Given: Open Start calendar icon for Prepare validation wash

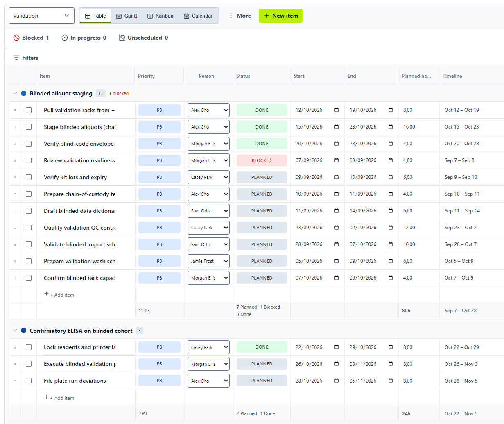Looking at the screenshot, I should click(337, 261).
